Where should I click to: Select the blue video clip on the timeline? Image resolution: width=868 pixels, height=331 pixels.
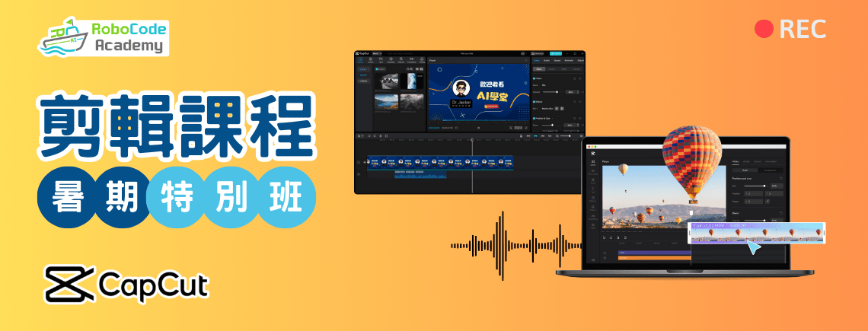click(439, 162)
